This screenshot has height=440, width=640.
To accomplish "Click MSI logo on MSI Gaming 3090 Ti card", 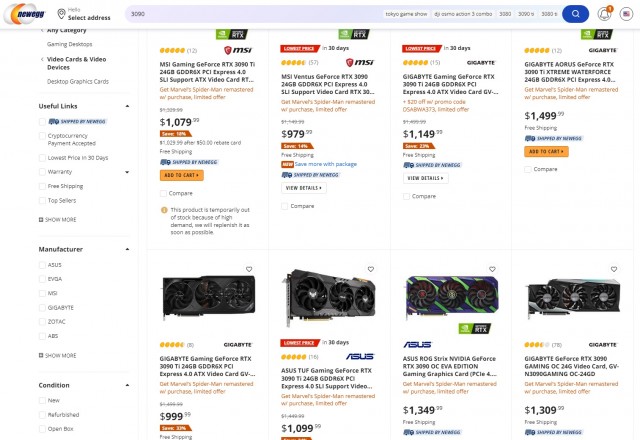I will pyautogui.click(x=238, y=50).
